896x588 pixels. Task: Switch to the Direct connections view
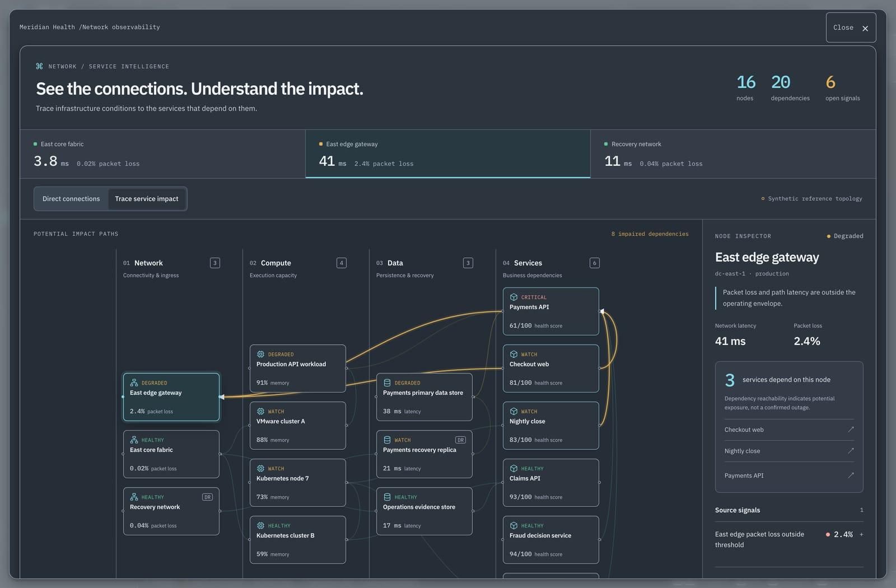click(71, 199)
